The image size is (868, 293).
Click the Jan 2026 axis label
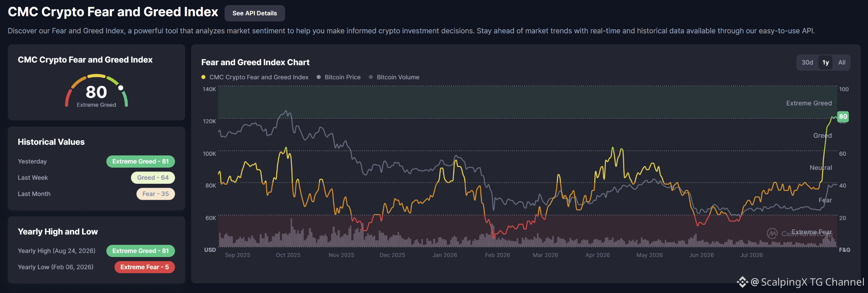(x=445, y=255)
